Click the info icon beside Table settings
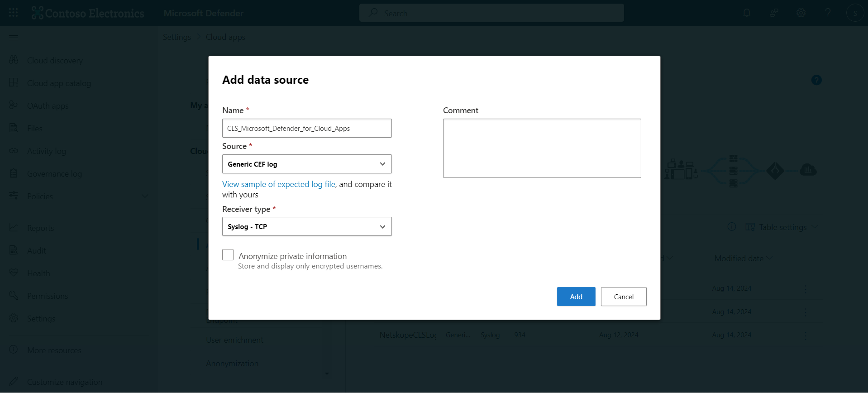Screen dimensions: 868x393 732,226
